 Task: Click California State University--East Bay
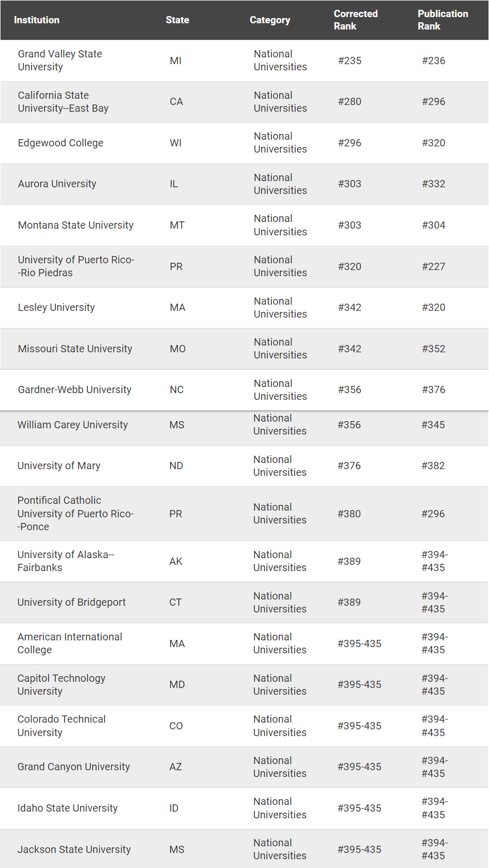[x=63, y=102]
